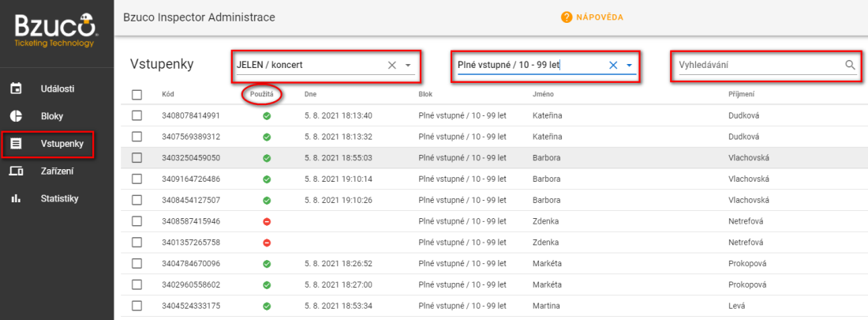Go to Statistiky in the sidebar
Viewport: 868px width, 320px height.
(59, 198)
